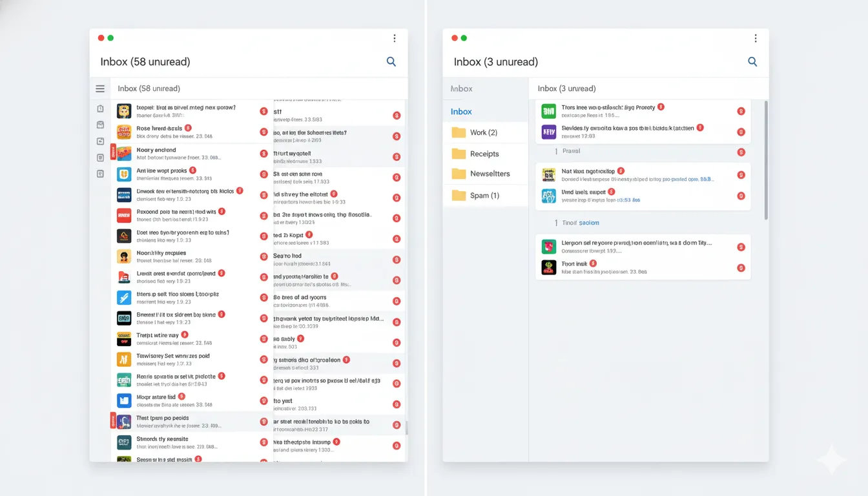Open the 'to yust' email in the left window
The width and height of the screenshot is (868, 496).
(339, 404)
